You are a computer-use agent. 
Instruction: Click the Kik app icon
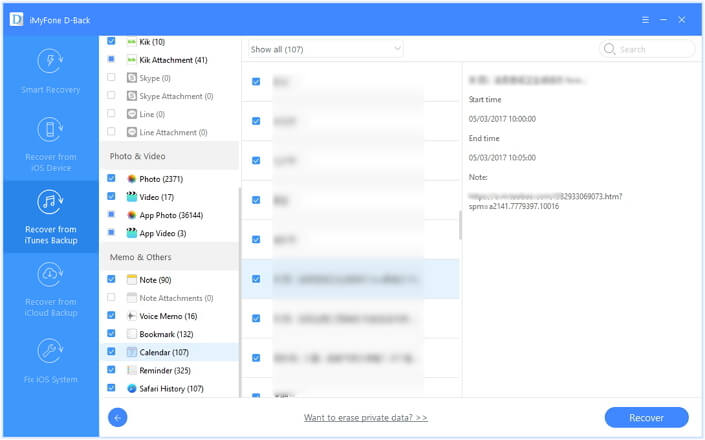pyautogui.click(x=131, y=42)
